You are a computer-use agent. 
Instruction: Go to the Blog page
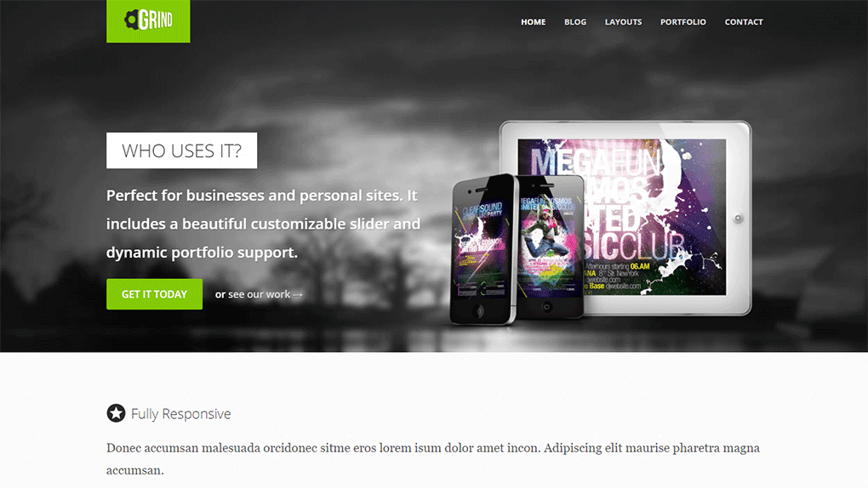tap(575, 22)
